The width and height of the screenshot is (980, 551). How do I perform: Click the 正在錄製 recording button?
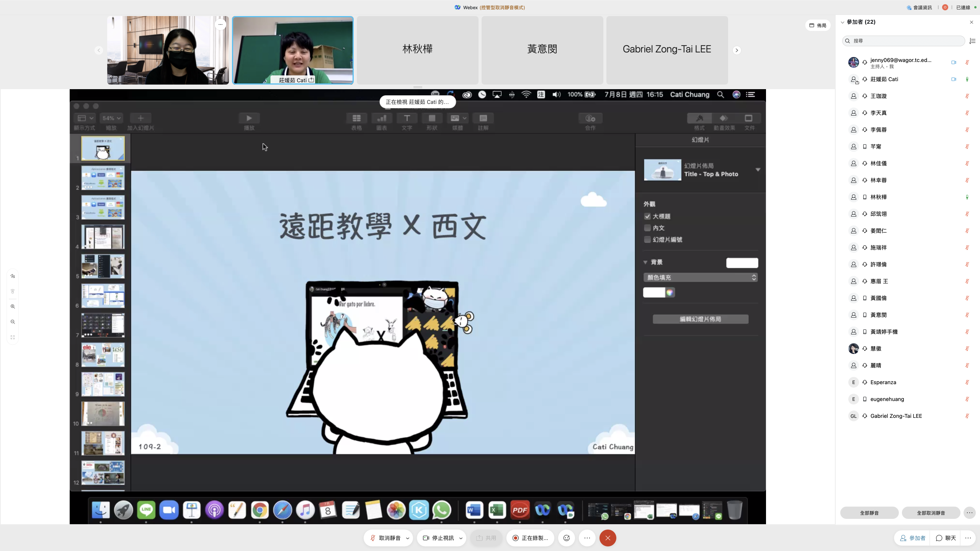click(x=530, y=538)
